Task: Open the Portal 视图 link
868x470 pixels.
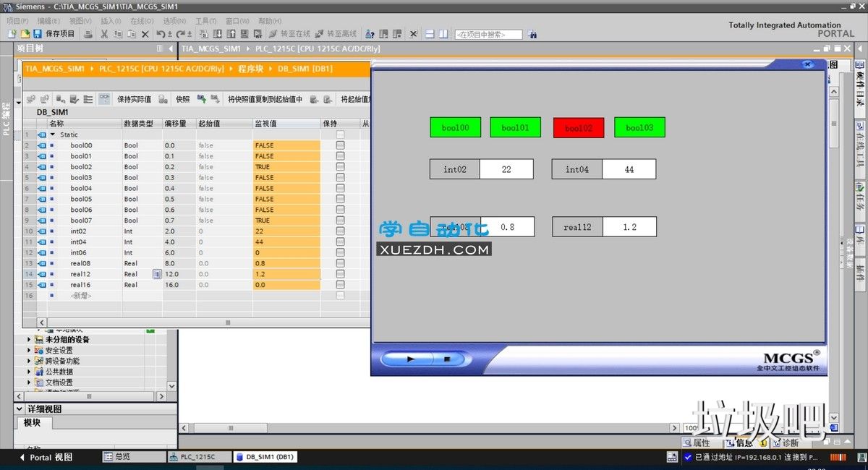Action: pyautogui.click(x=51, y=457)
